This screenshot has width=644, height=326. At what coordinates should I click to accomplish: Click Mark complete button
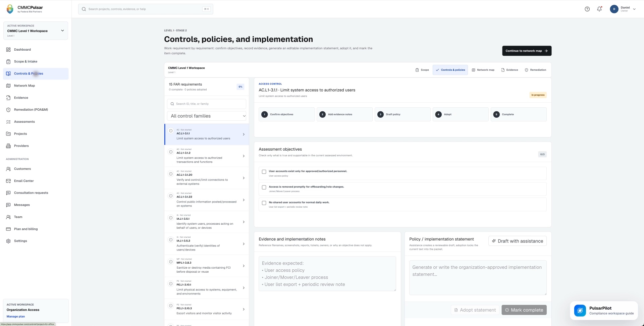click(524, 310)
